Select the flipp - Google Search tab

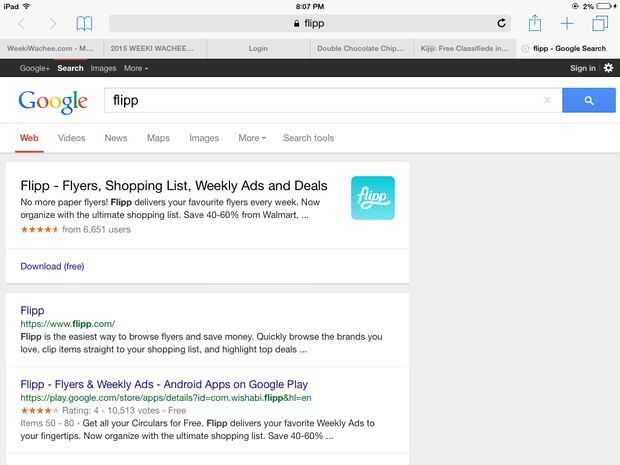click(569, 48)
